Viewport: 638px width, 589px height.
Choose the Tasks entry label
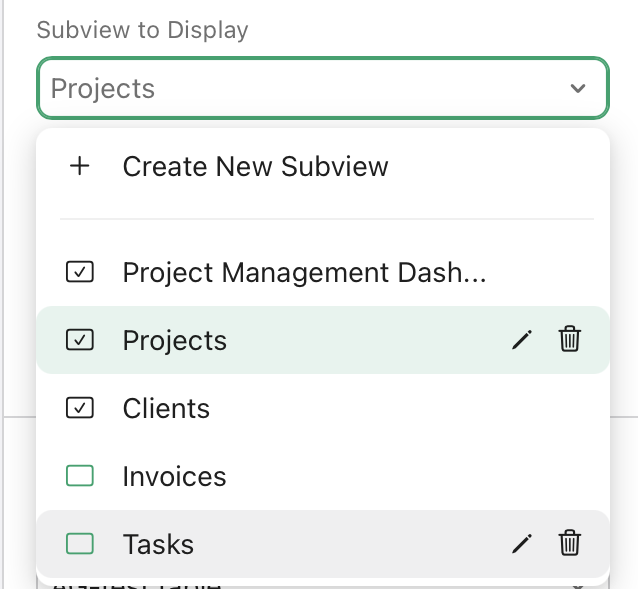point(158,544)
